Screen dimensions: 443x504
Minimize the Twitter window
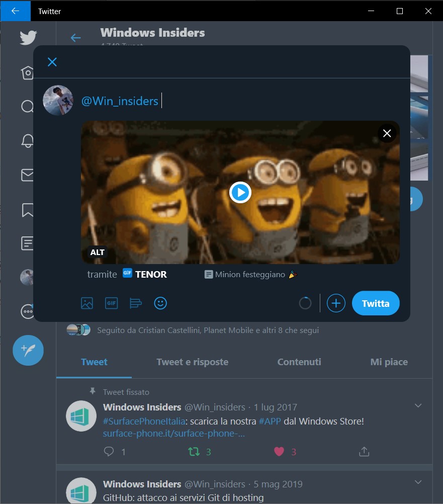pos(371,11)
